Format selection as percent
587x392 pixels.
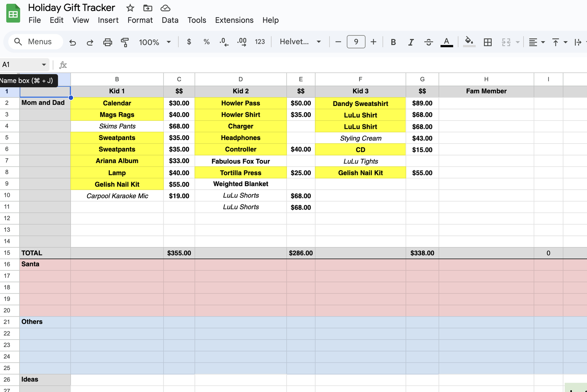point(206,42)
